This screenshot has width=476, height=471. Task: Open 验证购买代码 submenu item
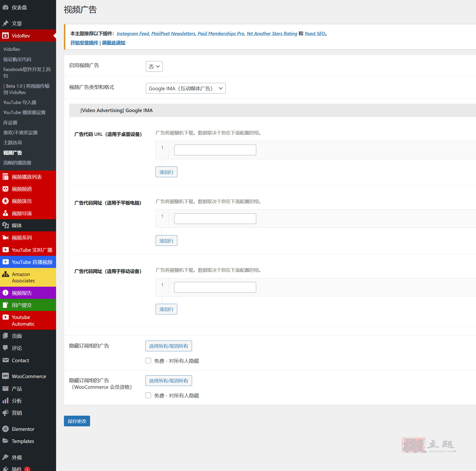coord(17,59)
